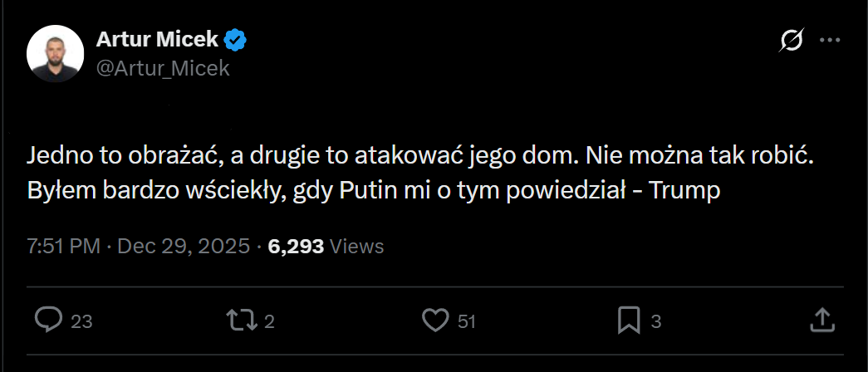Like the post with the heart icon
Viewport: 868px width, 372px height.
click(435, 320)
